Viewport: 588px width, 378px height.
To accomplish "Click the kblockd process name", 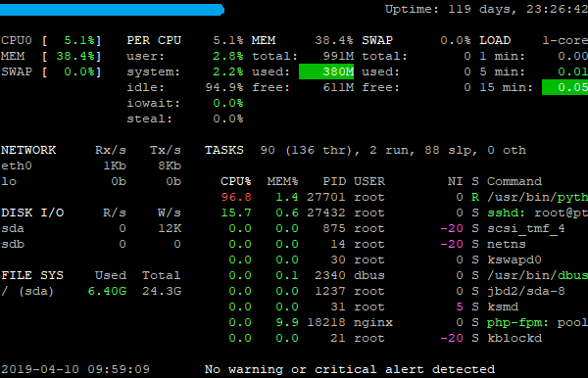I will (x=514, y=338).
